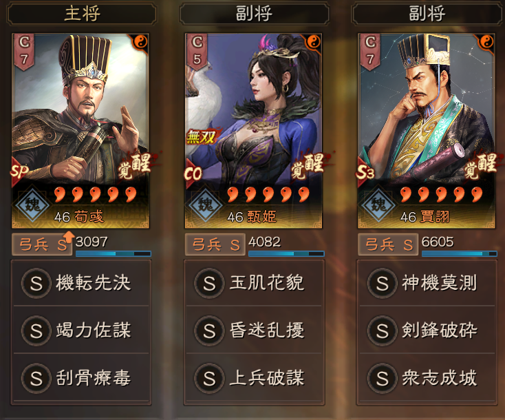505x420 pixels.
Task: Click the yin-yang icon on 賈詡's card
Action: [x=486, y=41]
